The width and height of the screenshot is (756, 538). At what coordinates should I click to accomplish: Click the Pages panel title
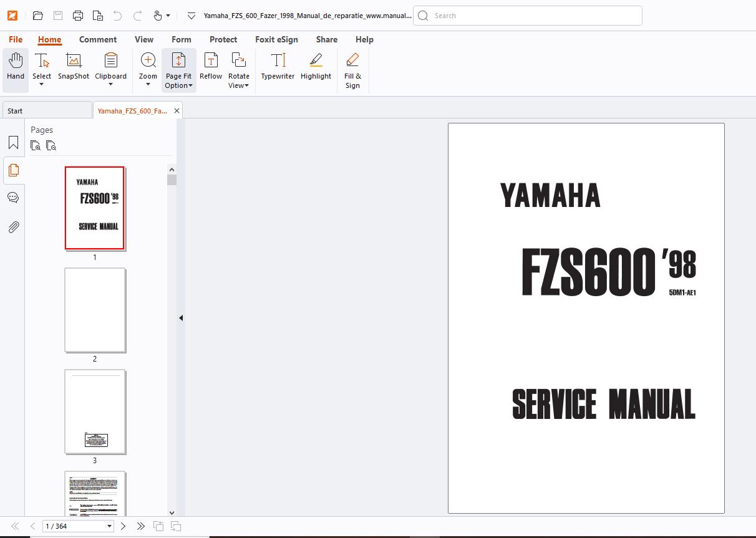click(x=42, y=130)
